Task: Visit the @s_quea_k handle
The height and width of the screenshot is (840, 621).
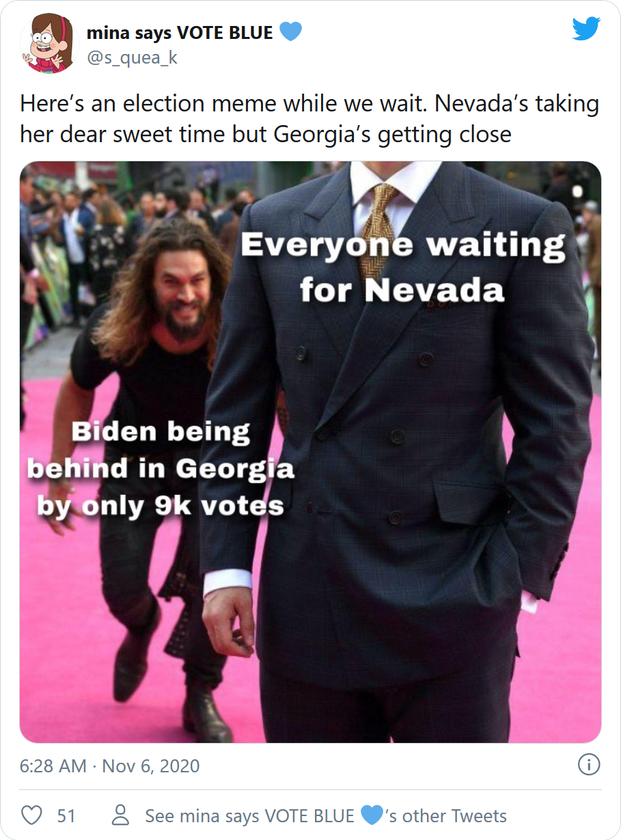Action: coord(132,57)
